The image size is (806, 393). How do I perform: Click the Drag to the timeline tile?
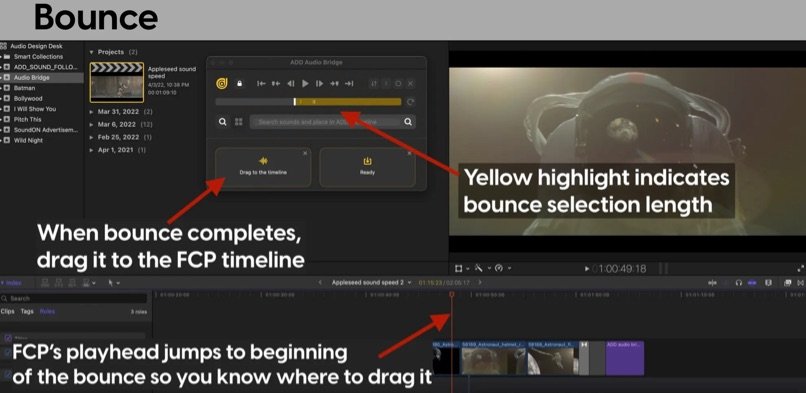coord(263,167)
